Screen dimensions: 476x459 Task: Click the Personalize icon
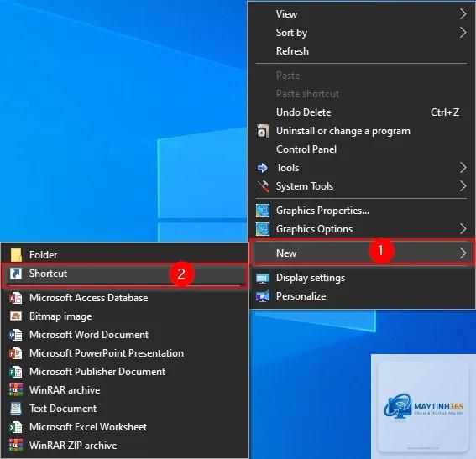(x=263, y=296)
